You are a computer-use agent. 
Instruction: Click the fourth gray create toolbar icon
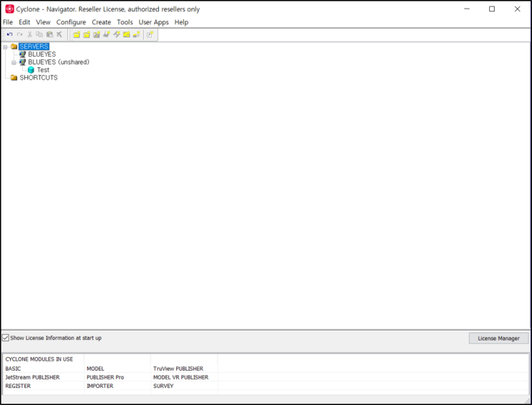point(107,34)
